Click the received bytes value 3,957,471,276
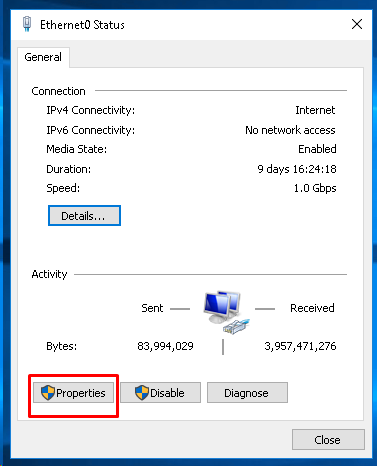This screenshot has height=466, width=377. [x=300, y=346]
